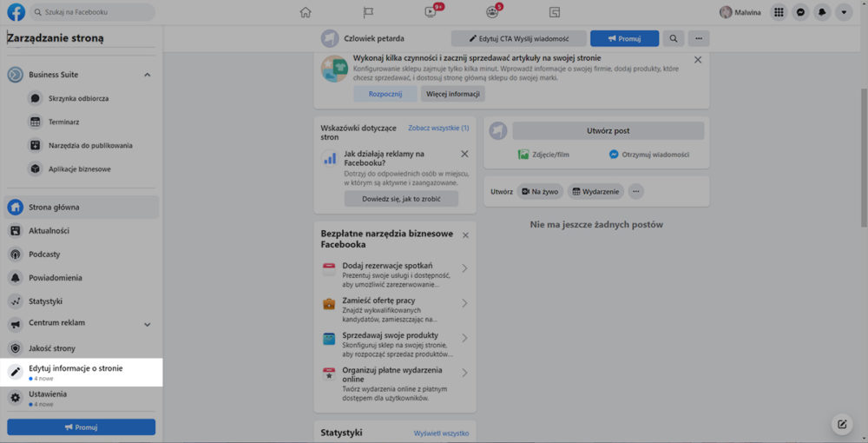Open the Messenger icon in header
The height and width of the screenshot is (443, 868).
(800, 12)
